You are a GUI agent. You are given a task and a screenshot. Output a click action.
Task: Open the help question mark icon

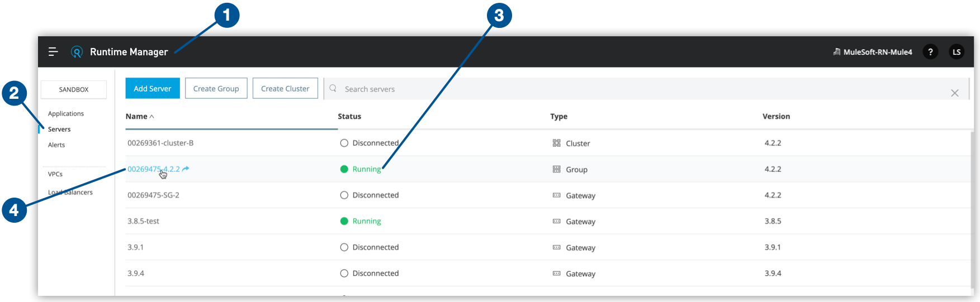point(930,52)
